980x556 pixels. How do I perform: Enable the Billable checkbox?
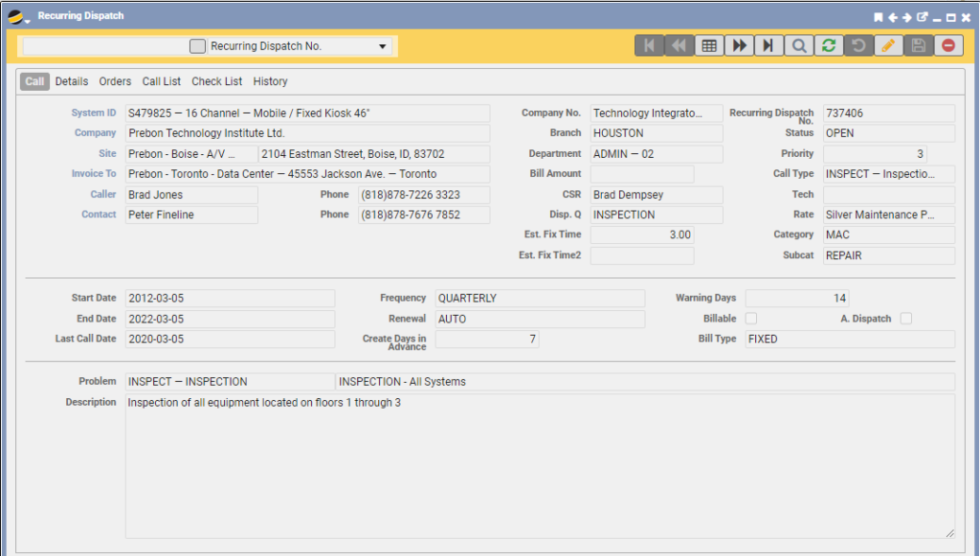click(752, 319)
